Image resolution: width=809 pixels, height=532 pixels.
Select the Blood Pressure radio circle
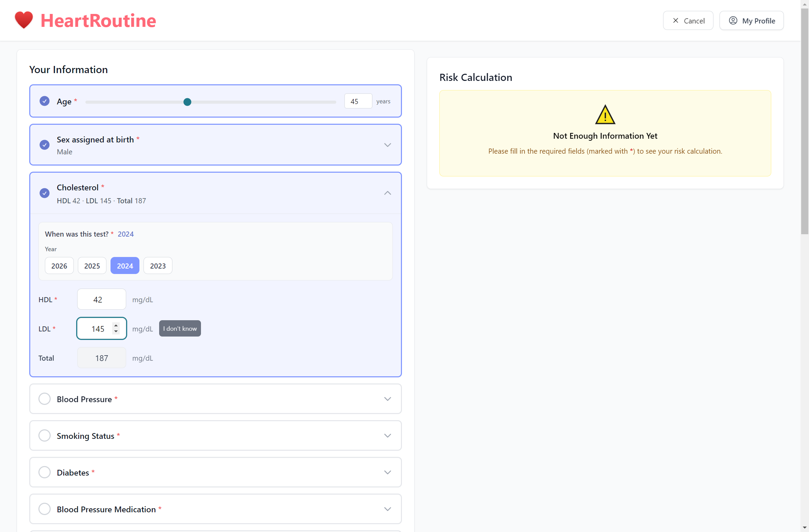click(45, 399)
